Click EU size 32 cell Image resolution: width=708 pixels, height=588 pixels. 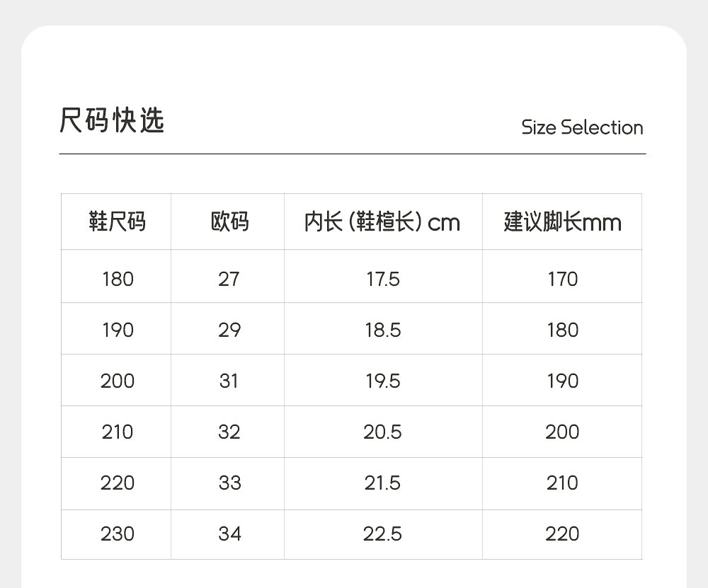[x=229, y=432]
